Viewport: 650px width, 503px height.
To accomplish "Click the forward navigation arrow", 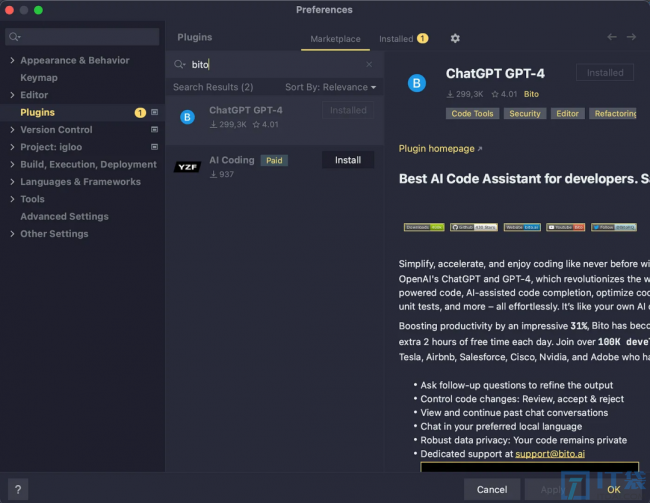I will (x=631, y=37).
